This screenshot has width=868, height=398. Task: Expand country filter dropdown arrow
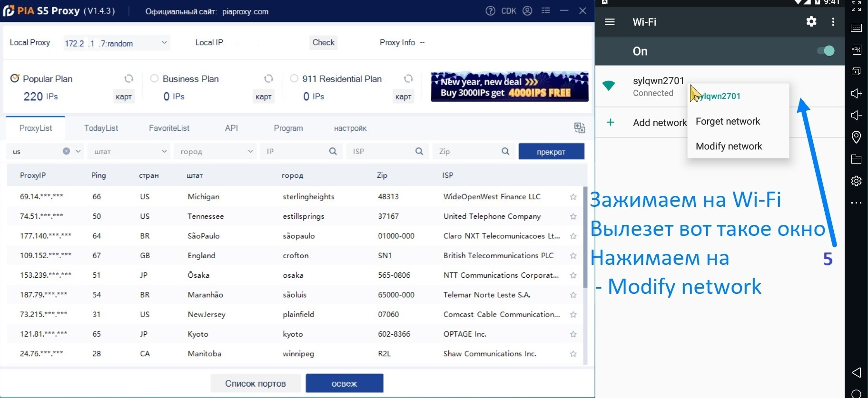click(x=79, y=151)
